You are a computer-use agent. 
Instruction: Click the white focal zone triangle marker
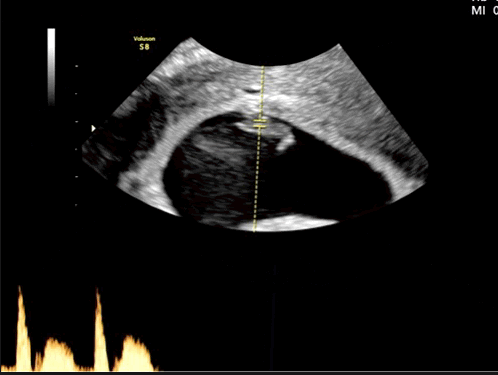(x=94, y=128)
